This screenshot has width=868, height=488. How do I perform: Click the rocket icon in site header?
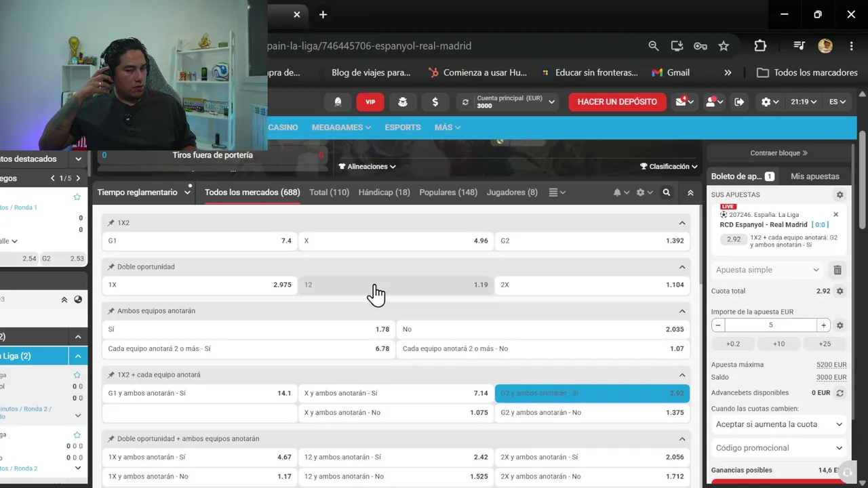coord(338,102)
